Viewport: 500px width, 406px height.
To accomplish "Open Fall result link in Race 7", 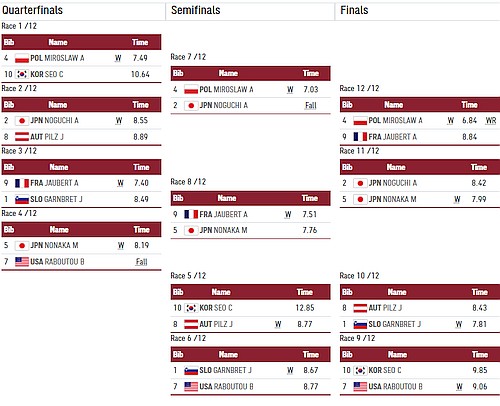I will coord(311,106).
